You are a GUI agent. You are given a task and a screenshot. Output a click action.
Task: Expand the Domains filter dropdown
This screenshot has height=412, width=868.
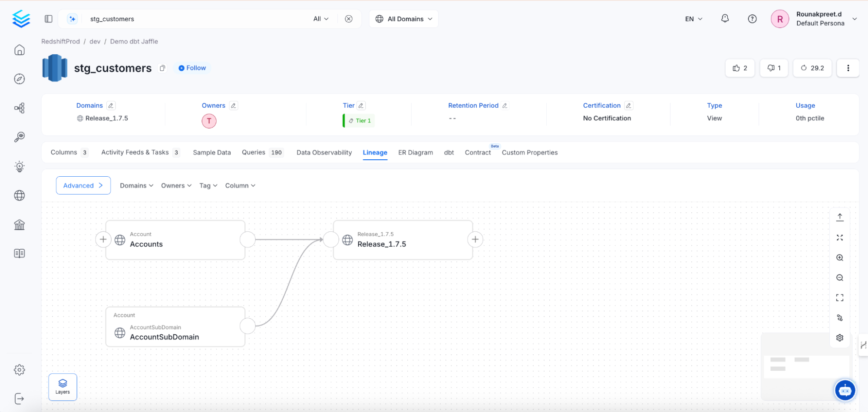(x=136, y=185)
